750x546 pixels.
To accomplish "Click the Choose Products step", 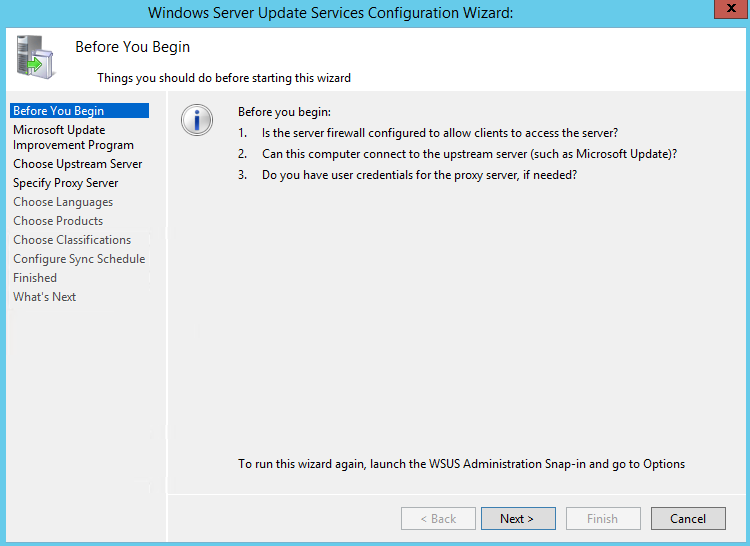I will [x=58, y=221].
